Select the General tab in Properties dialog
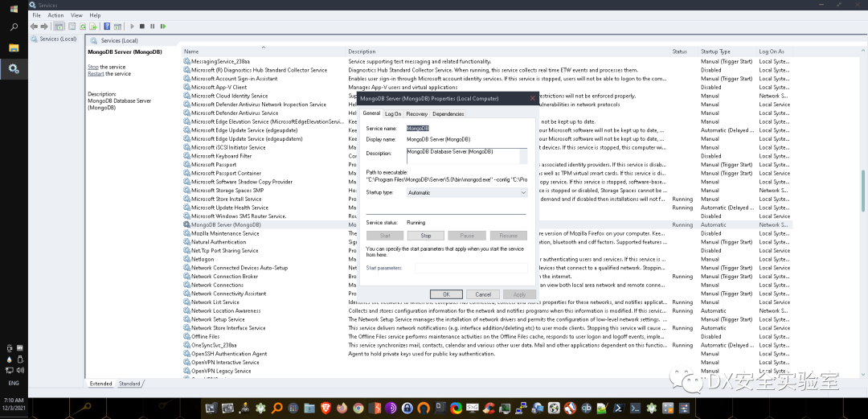868x419 pixels. point(371,113)
